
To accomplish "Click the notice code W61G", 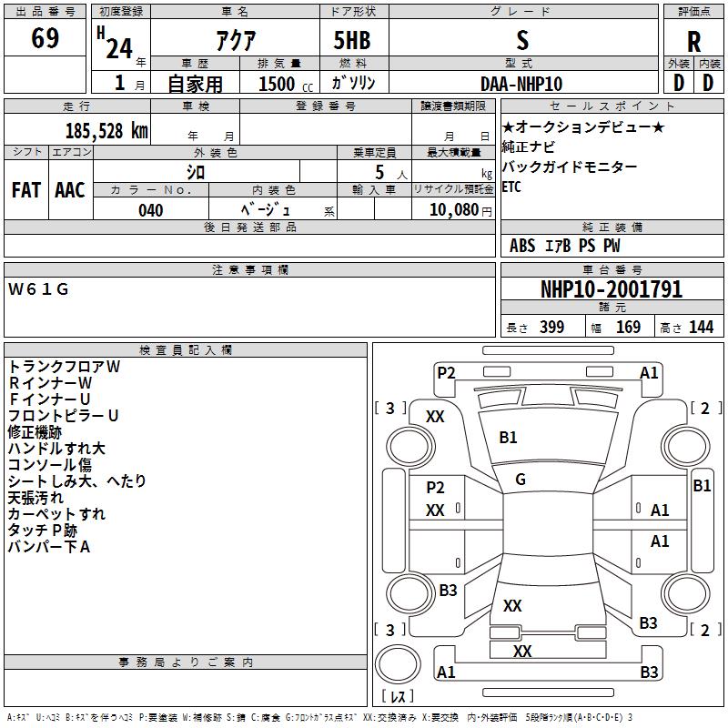I will tap(38, 289).
